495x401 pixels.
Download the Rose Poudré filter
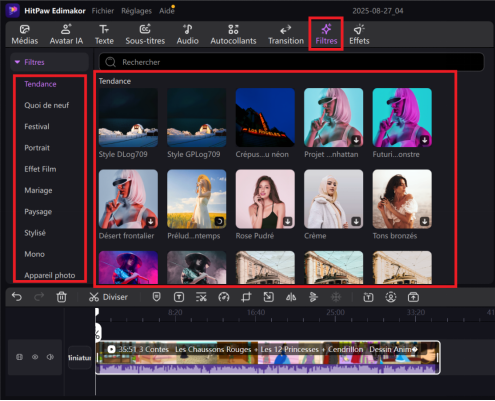point(288,221)
